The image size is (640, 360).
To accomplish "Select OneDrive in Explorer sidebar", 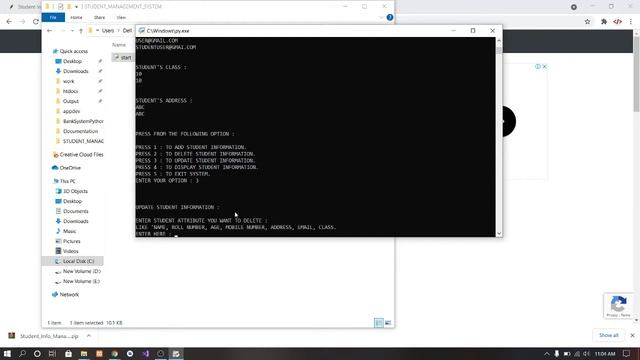I will click(70, 168).
